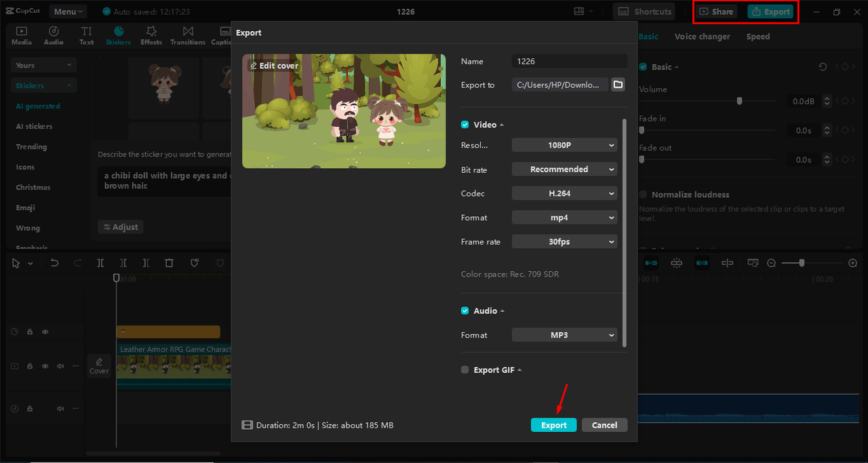Reset Basic audio settings icon
The height and width of the screenshot is (463, 868).
tap(823, 67)
